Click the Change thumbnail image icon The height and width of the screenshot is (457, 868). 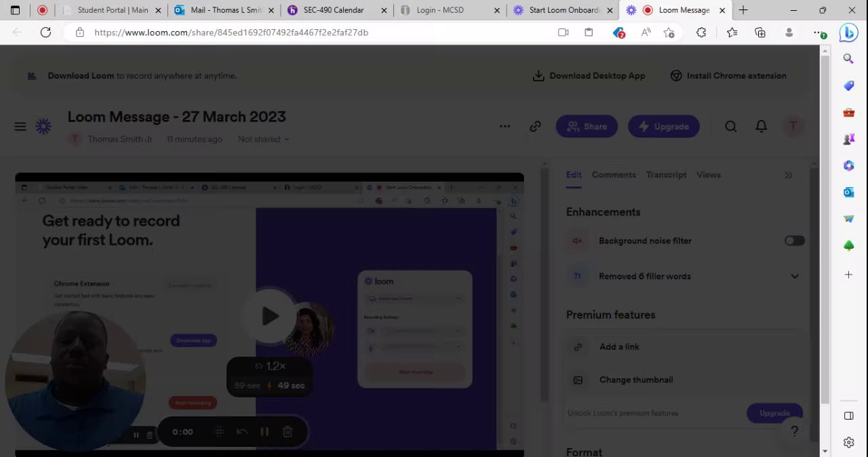pyautogui.click(x=578, y=380)
